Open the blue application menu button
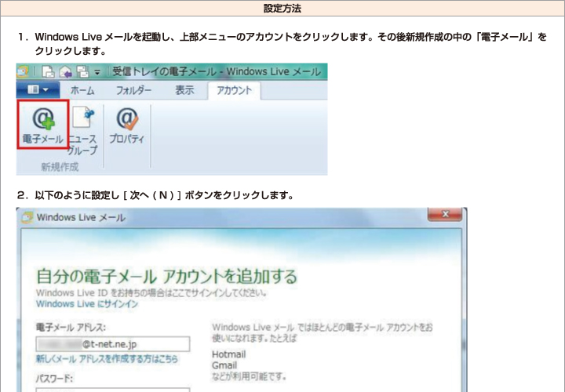This screenshot has width=565, height=392. coord(38,89)
